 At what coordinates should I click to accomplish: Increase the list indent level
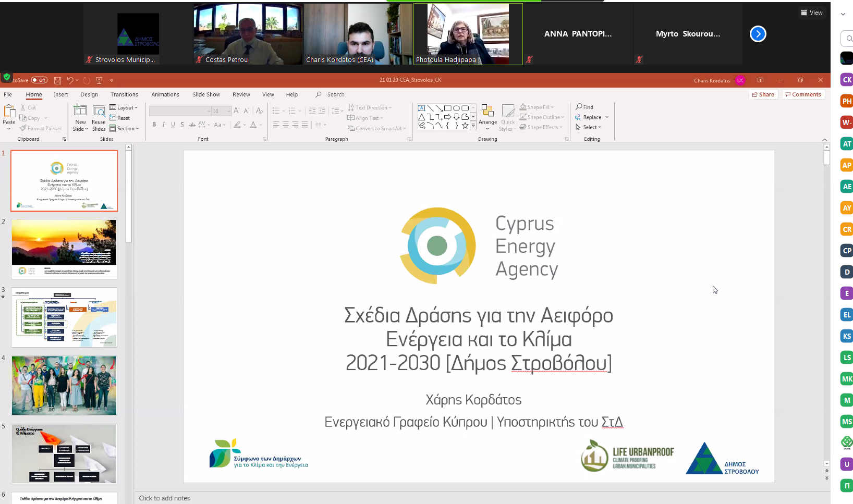(x=321, y=110)
